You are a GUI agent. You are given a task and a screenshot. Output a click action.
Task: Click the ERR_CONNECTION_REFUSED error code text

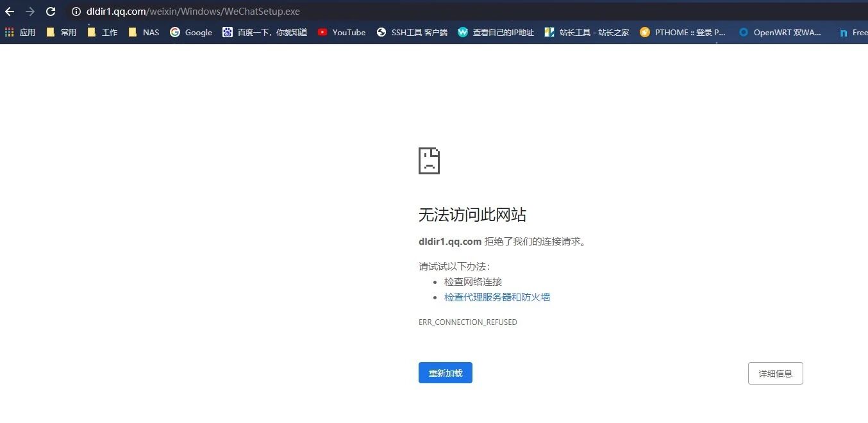468,322
